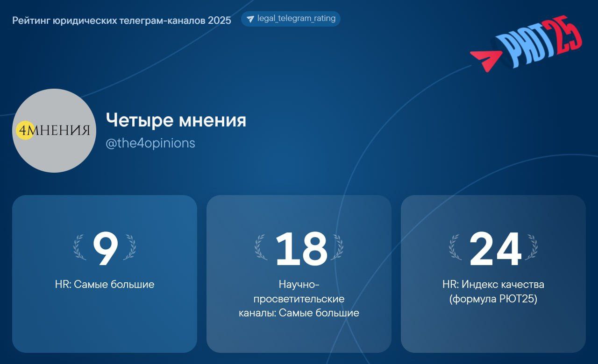Click the HR: Самые большие label
The width and height of the screenshot is (598, 364).
coord(105,284)
